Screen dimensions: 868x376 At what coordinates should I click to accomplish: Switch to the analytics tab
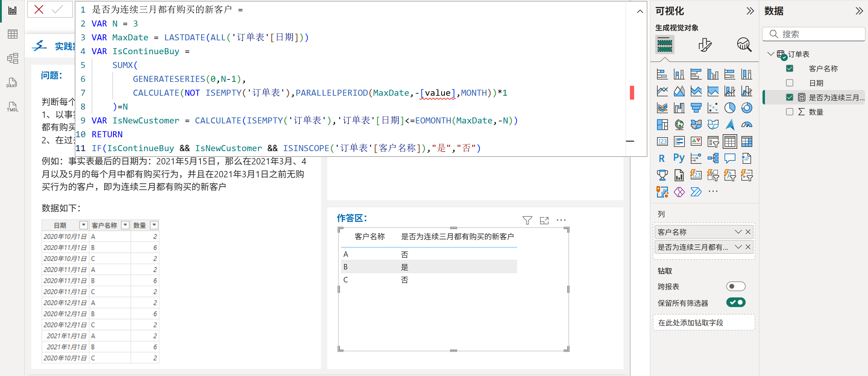click(x=744, y=45)
